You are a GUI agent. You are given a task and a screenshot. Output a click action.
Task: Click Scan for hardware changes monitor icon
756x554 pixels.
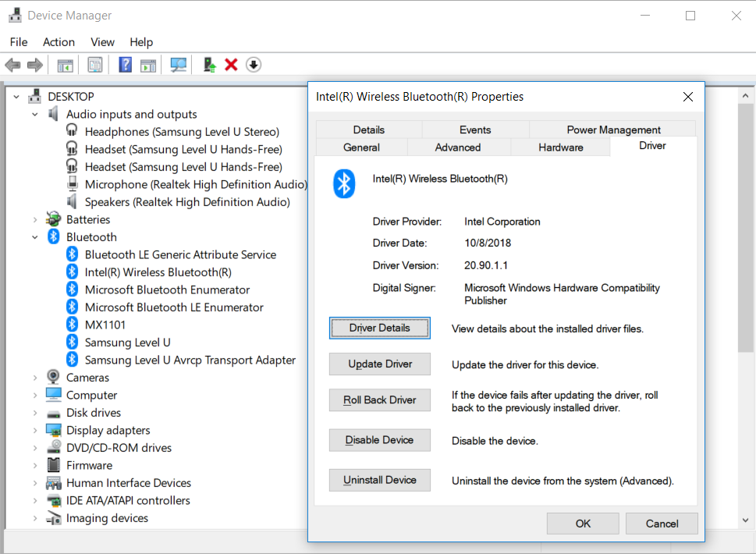coord(179,65)
